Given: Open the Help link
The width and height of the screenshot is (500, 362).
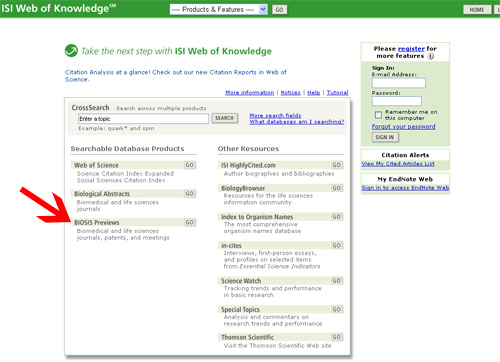Looking at the screenshot, I should coord(313,92).
